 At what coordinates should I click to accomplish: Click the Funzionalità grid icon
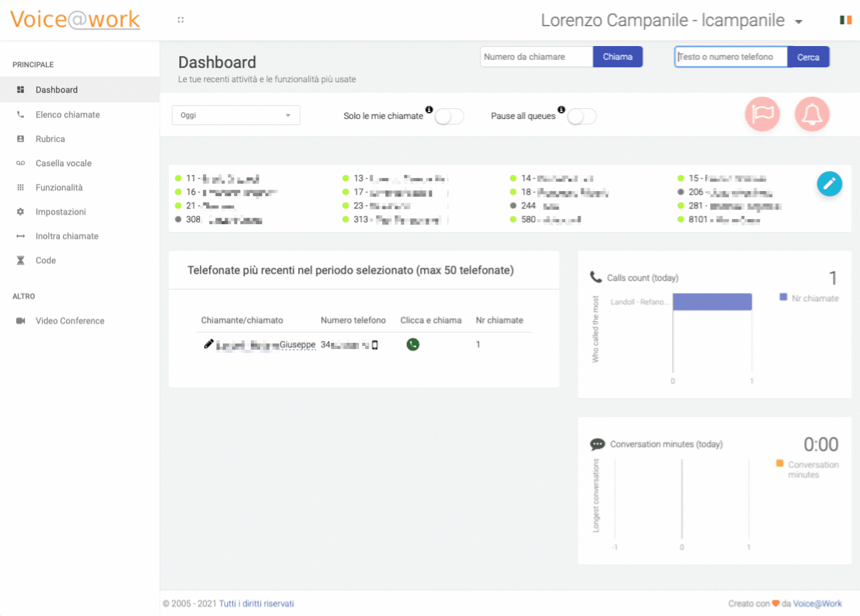(21, 187)
